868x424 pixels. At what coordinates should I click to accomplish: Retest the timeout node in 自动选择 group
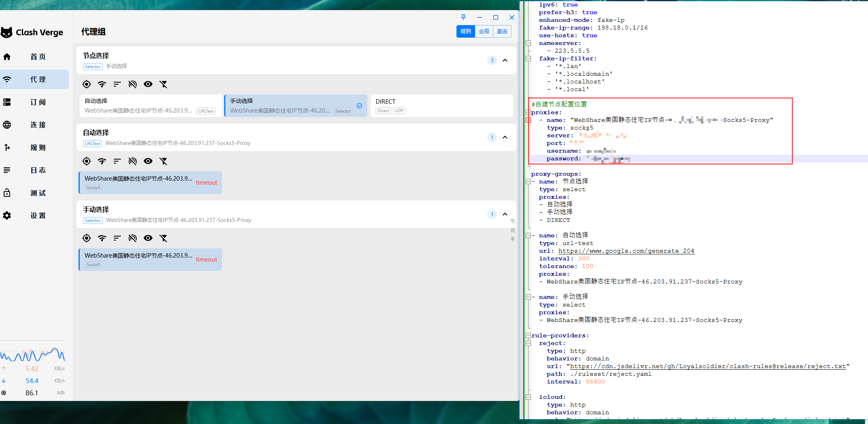[206, 183]
